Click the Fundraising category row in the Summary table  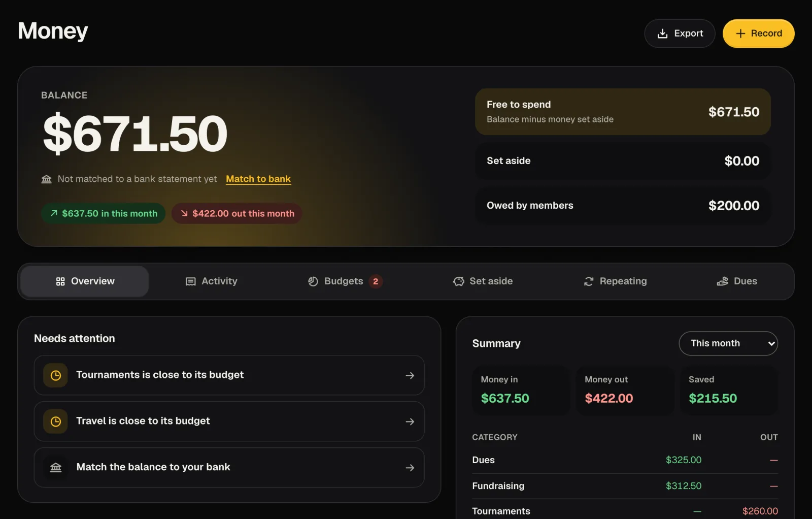(625, 486)
